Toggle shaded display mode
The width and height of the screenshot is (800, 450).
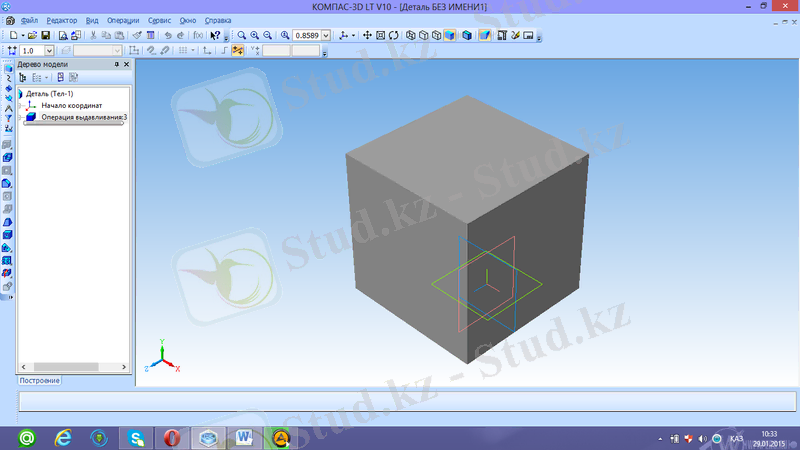coord(450,35)
